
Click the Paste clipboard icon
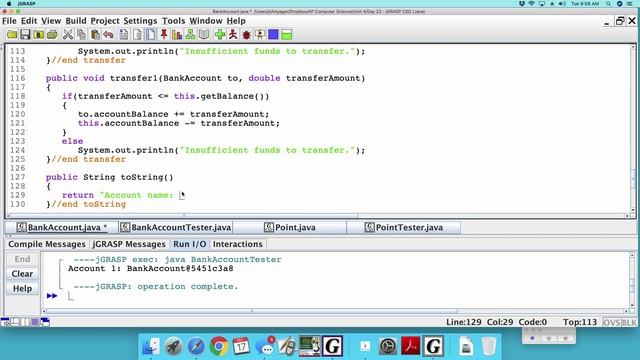pyautogui.click(x=95, y=35)
